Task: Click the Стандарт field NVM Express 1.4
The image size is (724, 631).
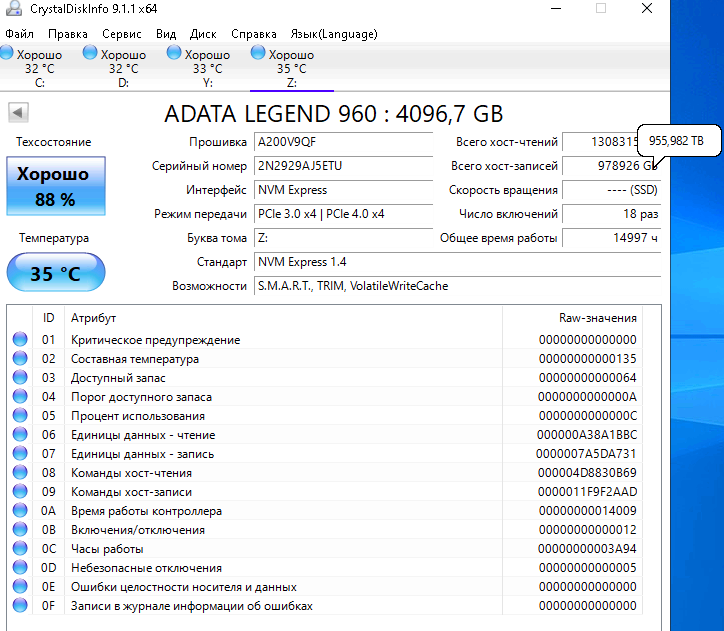Action: (x=458, y=262)
